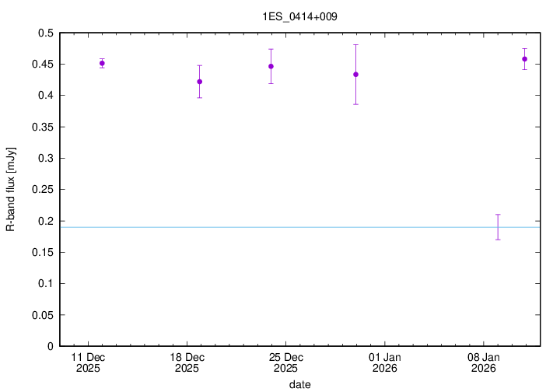
Task: Click the 18 Dec 2025 tick label
Action: [x=186, y=362]
